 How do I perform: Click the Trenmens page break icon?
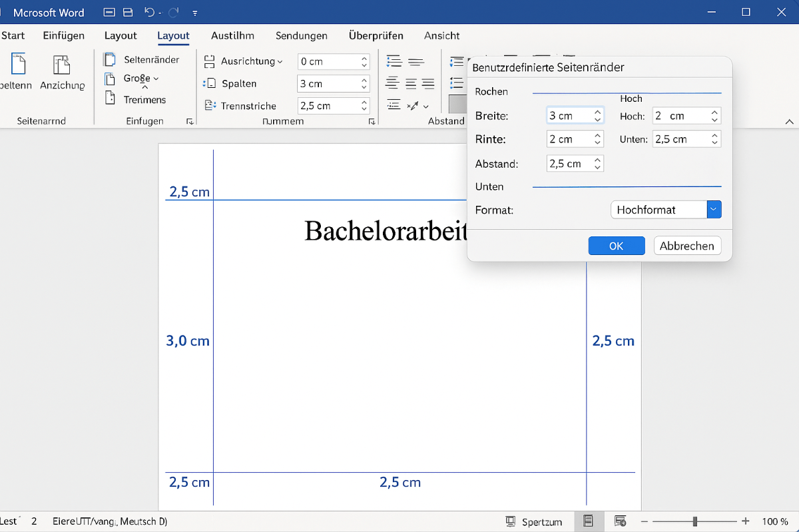[110, 99]
